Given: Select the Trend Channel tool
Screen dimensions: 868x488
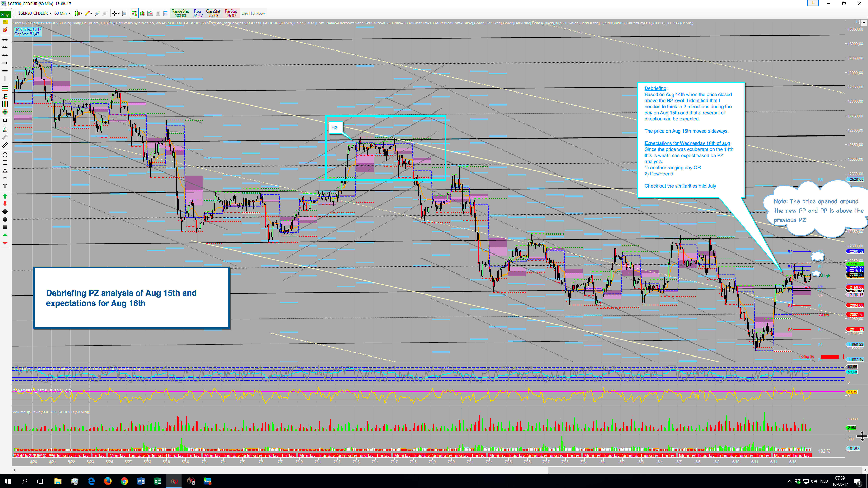Looking at the screenshot, I should pyautogui.click(x=5, y=145).
